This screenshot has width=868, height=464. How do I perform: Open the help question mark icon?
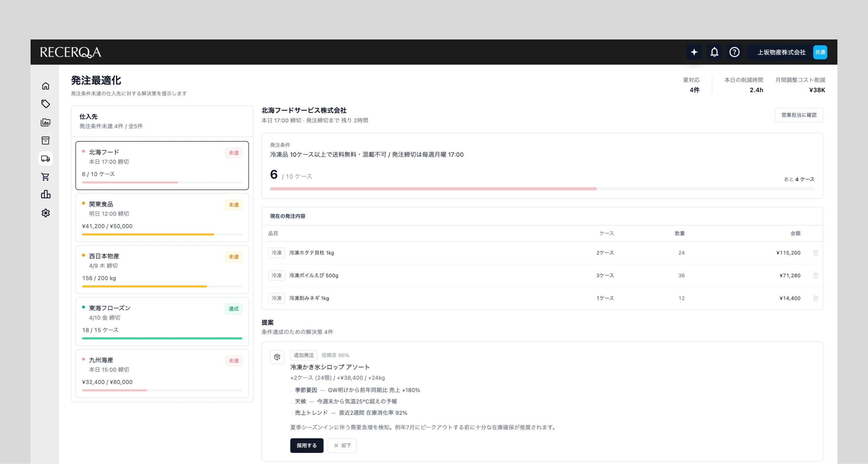[735, 52]
